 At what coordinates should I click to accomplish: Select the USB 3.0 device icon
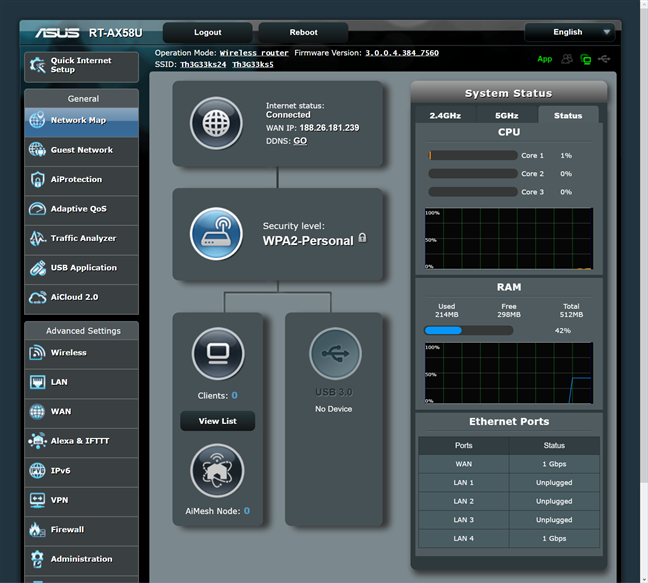[x=335, y=353]
